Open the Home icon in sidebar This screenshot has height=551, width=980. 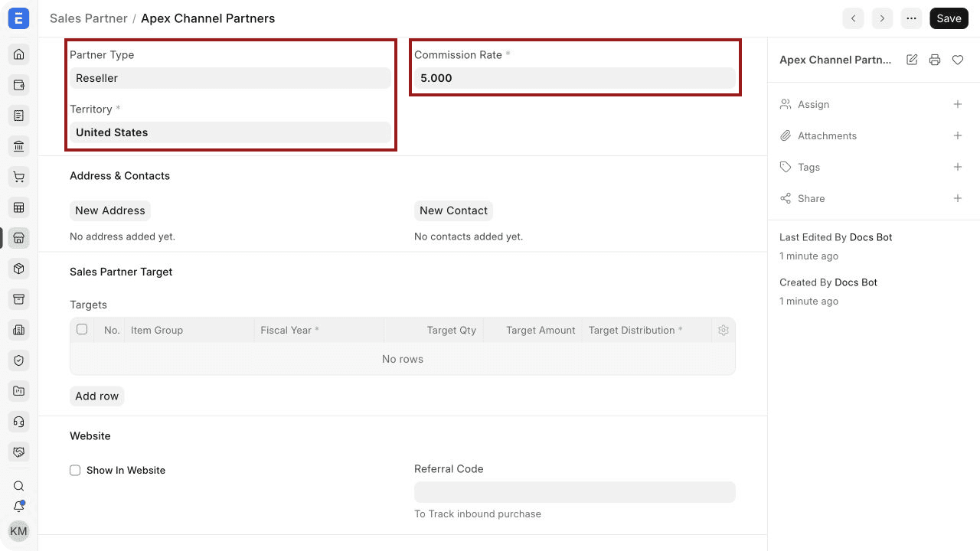click(x=19, y=54)
